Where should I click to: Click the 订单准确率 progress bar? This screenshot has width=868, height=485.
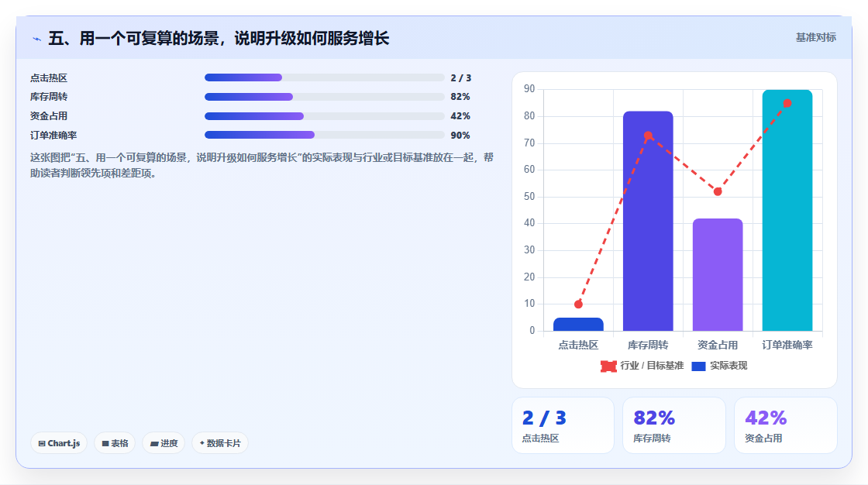[x=325, y=135]
